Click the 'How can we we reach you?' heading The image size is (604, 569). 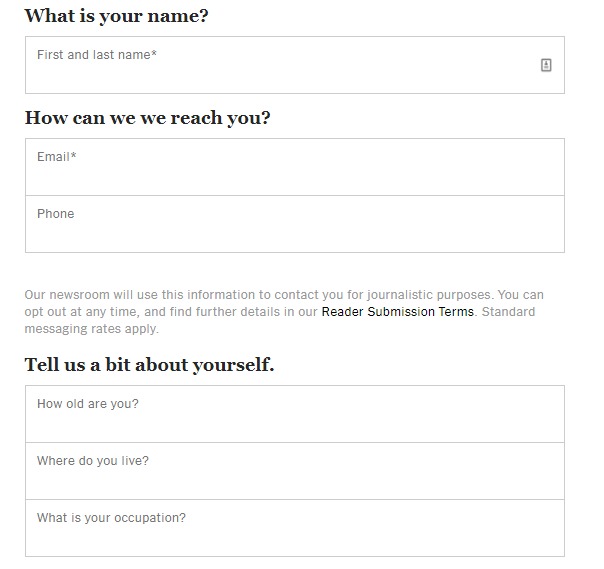coord(148,118)
